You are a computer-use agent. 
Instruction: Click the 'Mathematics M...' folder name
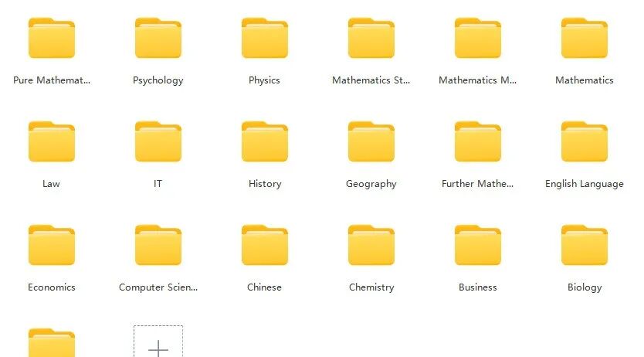(478, 80)
